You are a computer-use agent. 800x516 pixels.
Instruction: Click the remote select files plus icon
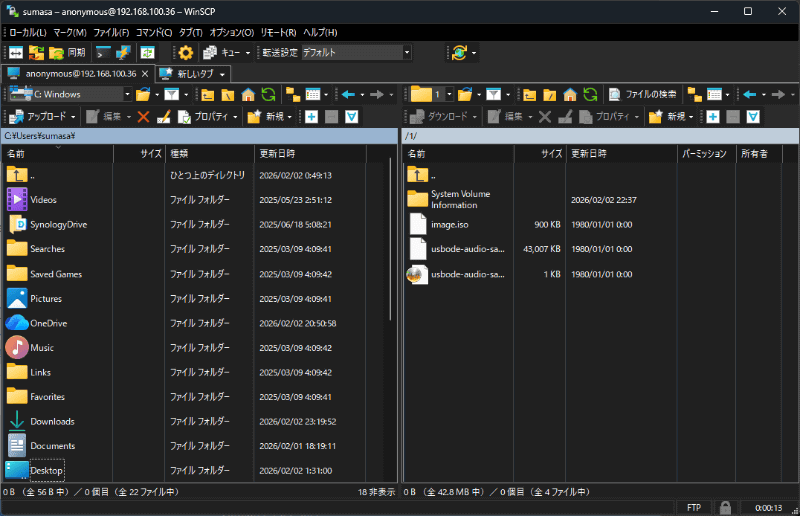713,117
